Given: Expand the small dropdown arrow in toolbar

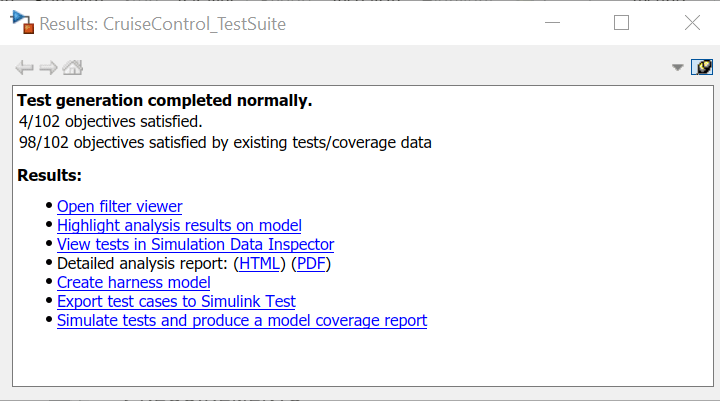Looking at the screenshot, I should (678, 67).
